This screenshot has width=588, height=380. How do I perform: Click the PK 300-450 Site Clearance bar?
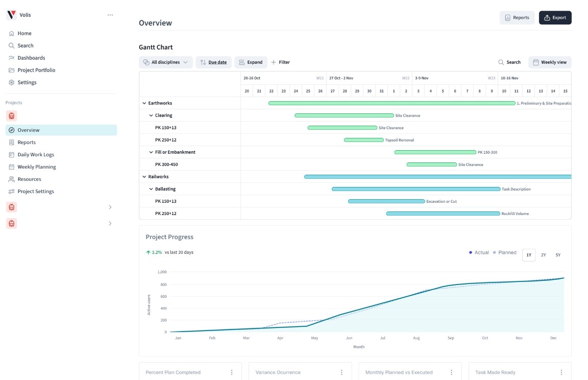432,164
